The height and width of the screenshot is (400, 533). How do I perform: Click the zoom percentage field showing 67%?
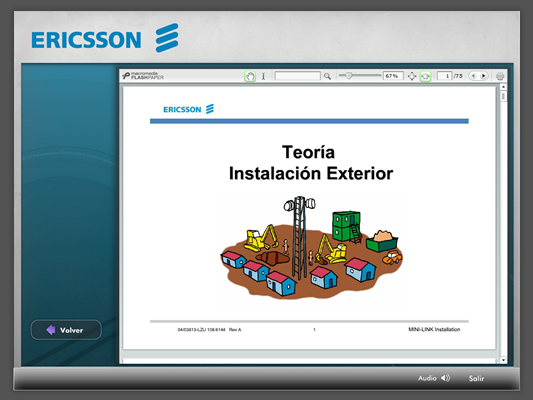pos(393,76)
